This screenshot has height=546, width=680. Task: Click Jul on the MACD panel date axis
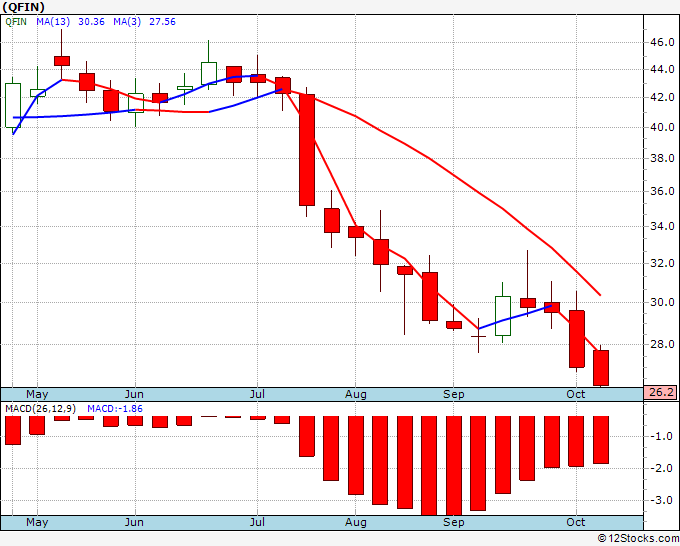257,522
